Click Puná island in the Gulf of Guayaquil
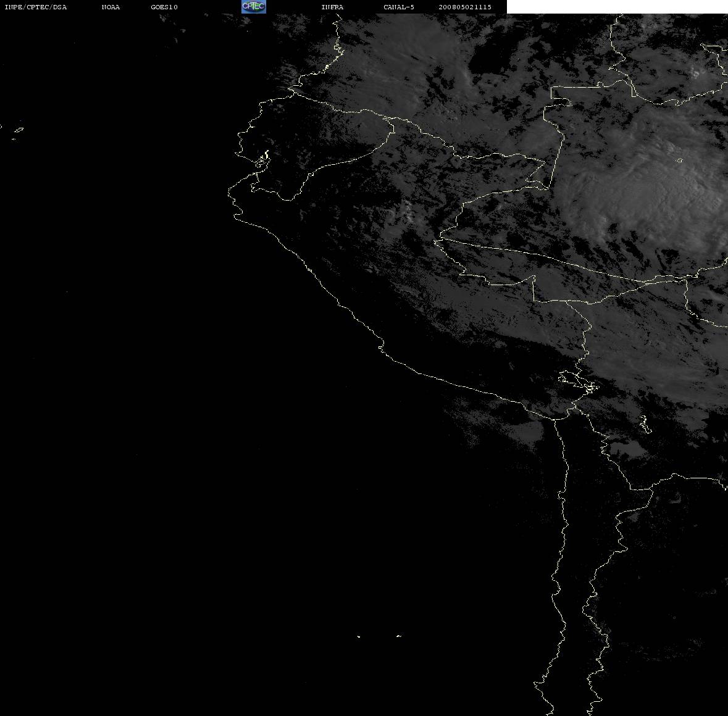The height and width of the screenshot is (716, 728). 262,160
